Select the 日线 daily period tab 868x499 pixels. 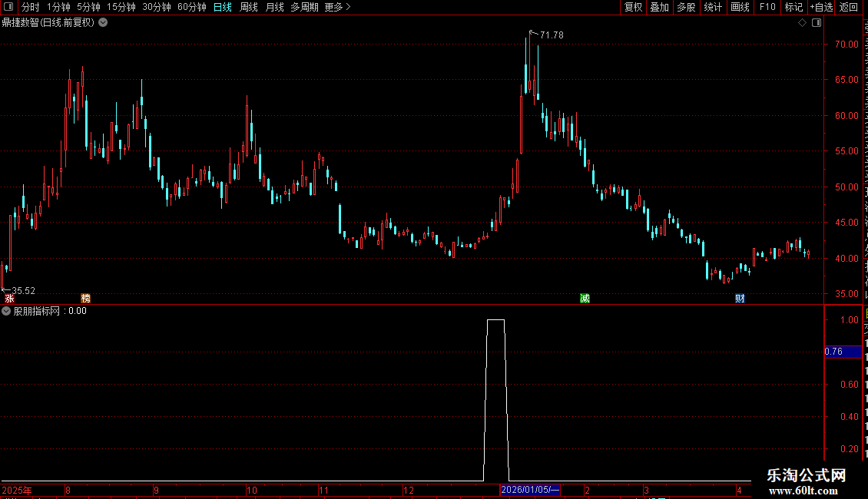tap(223, 7)
